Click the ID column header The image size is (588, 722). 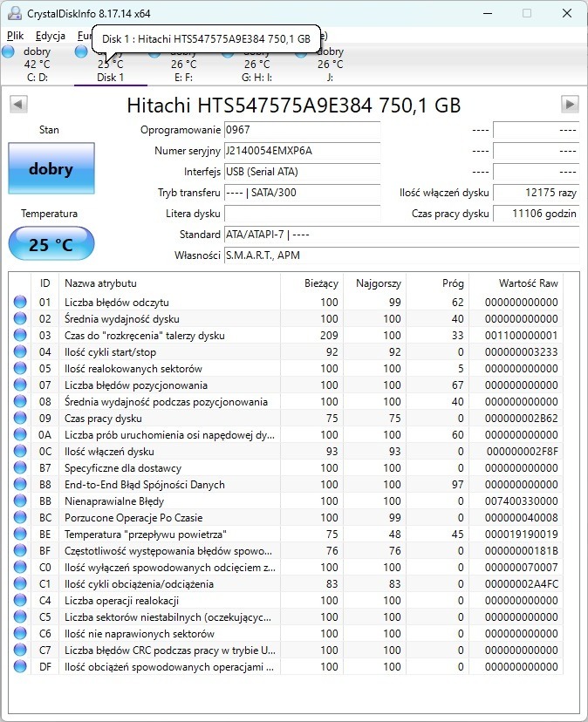coord(44,283)
